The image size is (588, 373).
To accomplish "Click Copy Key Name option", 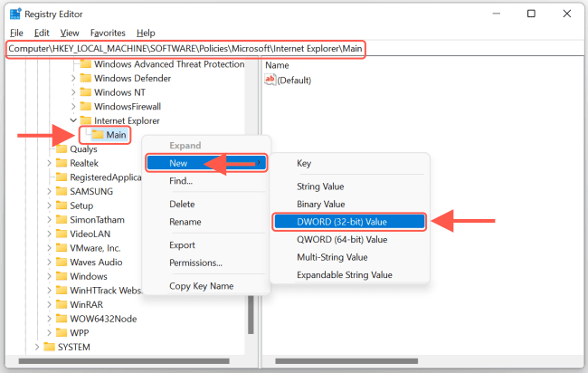I will pos(201,286).
